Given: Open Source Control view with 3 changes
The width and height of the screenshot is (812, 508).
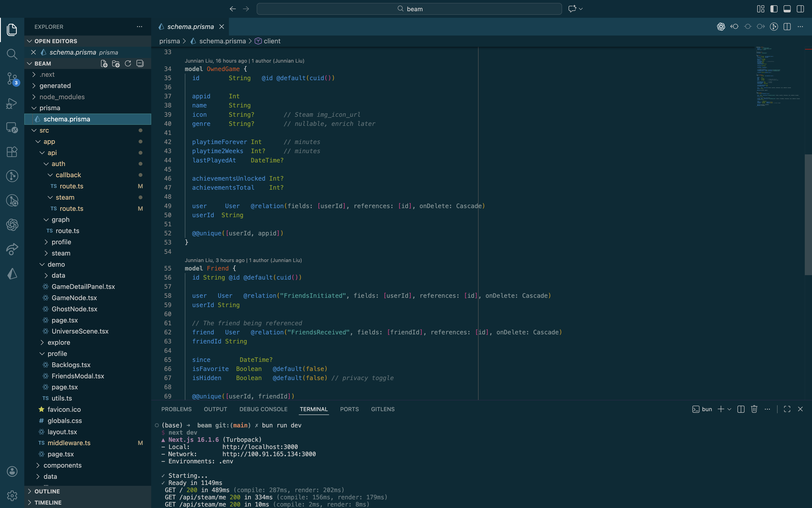Looking at the screenshot, I should click(12, 79).
